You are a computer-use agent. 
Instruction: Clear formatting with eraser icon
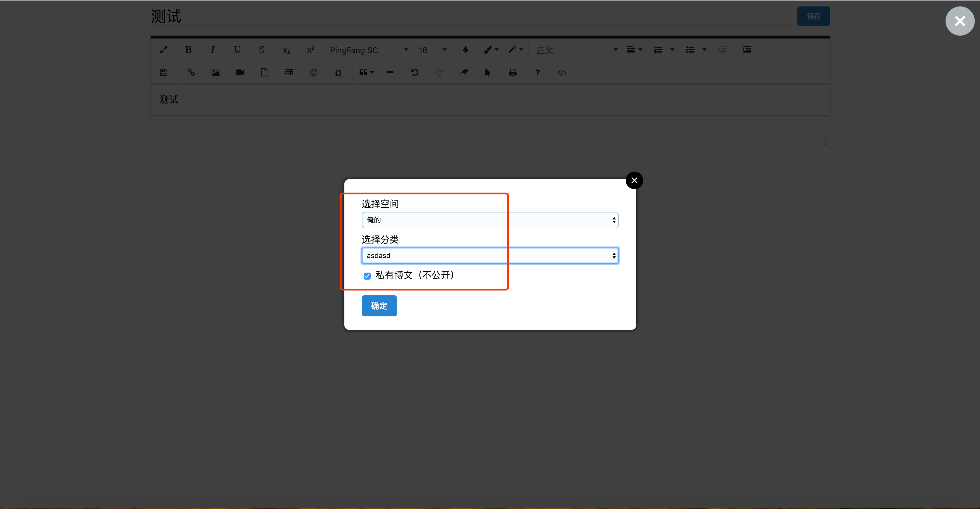point(464,72)
